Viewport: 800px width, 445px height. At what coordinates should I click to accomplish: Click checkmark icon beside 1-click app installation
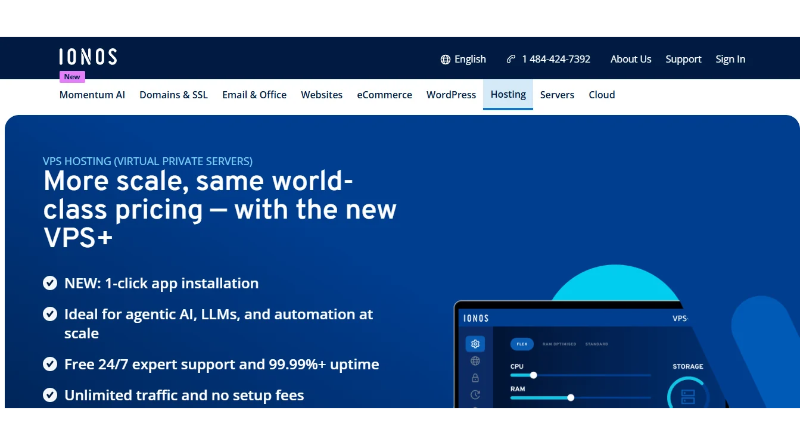[50, 283]
